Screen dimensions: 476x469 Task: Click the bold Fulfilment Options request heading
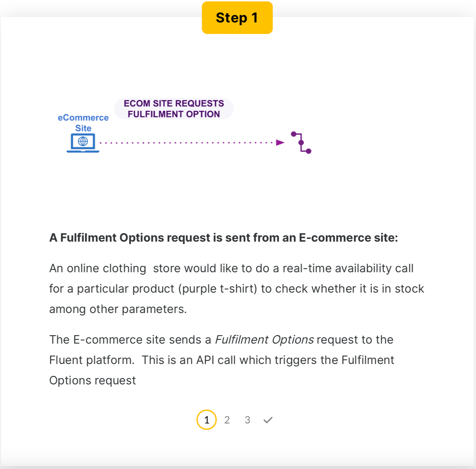click(x=223, y=238)
